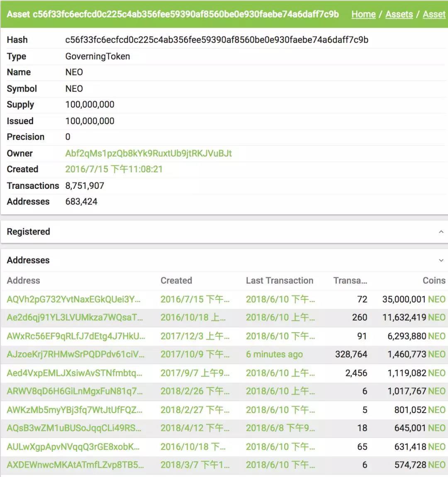Viewport: 448px width, 477px height.
Task: Open address AWxRc56EF9qRLfJ7dEtg4J7HkU
Action: point(75,336)
